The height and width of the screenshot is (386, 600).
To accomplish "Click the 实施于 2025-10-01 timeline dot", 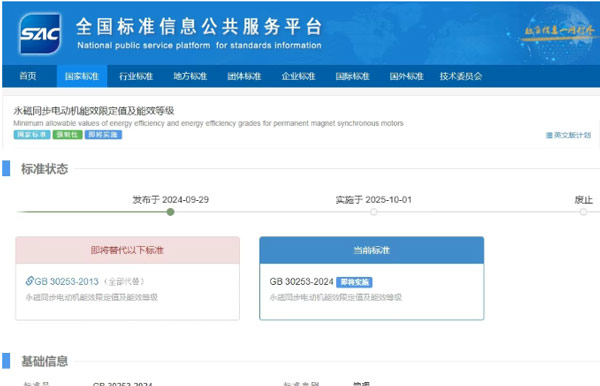I will [x=374, y=212].
